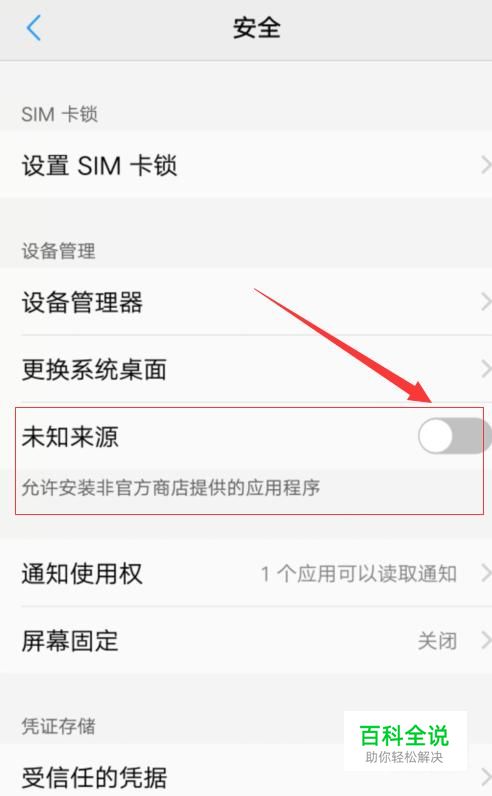Open 更换系统桌面 option

(246, 369)
